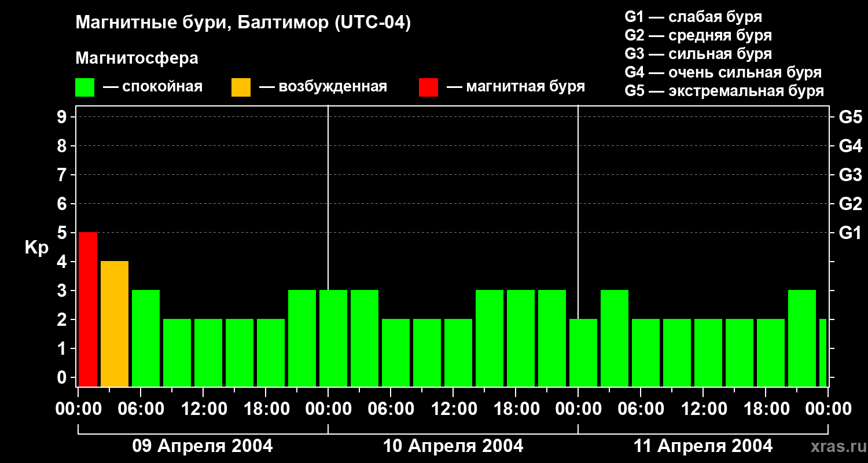The height and width of the screenshot is (463, 868).
Task: Select the 03:00–06:00 bar on 10 April
Action: pos(365,338)
